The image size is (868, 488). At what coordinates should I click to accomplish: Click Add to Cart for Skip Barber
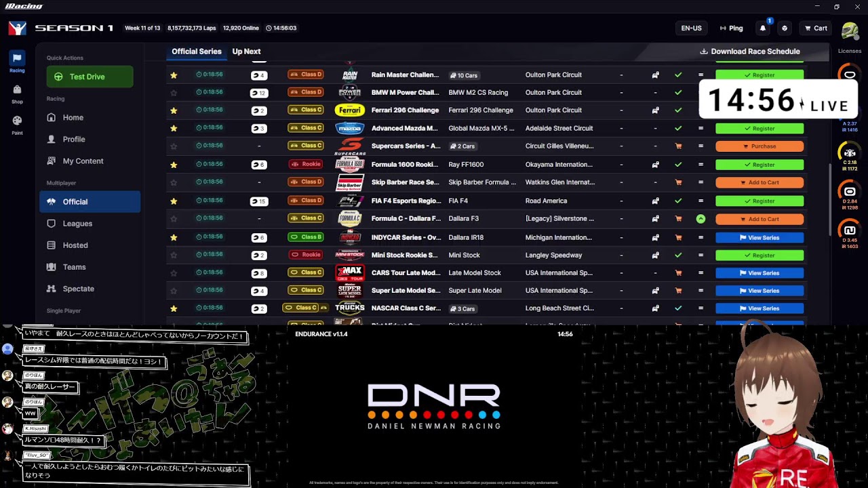pos(759,182)
